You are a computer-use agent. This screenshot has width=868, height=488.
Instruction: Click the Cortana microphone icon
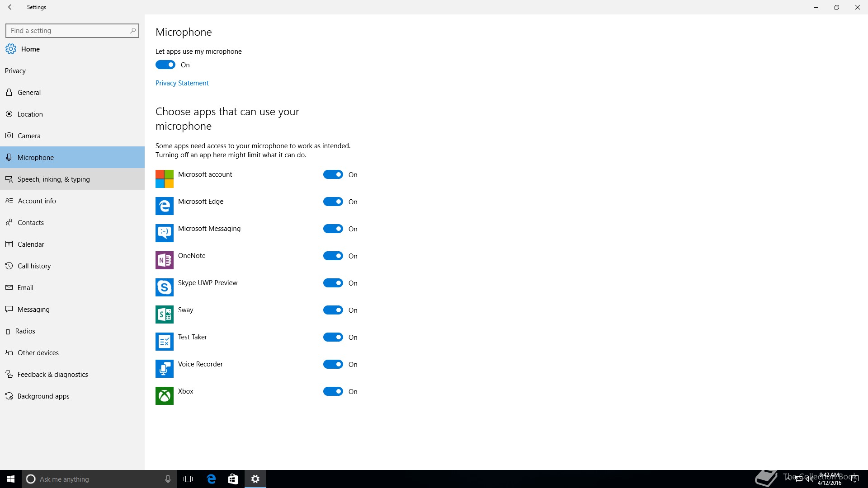click(168, 479)
